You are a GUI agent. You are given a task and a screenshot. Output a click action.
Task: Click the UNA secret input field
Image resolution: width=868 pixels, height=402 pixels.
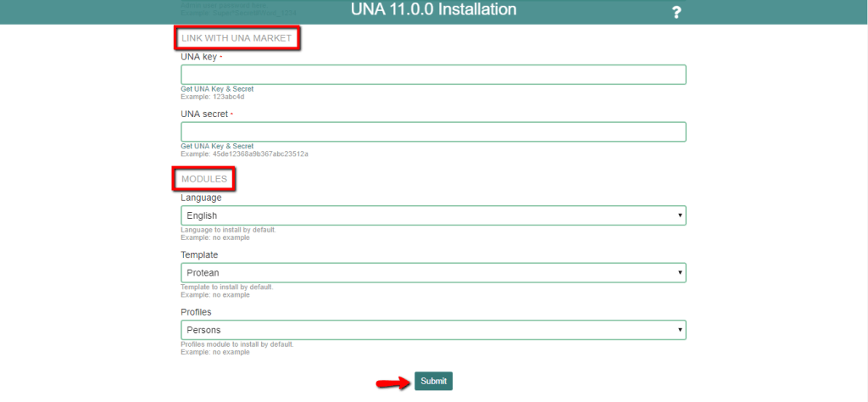pyautogui.click(x=433, y=131)
